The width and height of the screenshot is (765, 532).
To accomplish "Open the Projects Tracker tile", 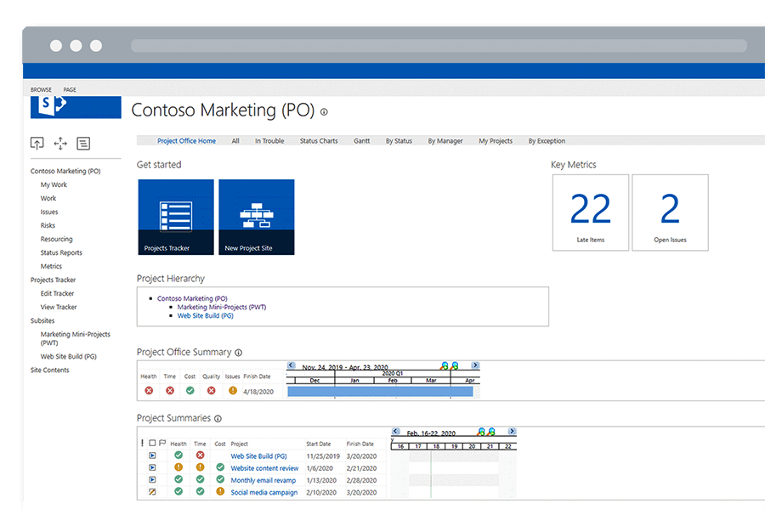I will coord(176,217).
